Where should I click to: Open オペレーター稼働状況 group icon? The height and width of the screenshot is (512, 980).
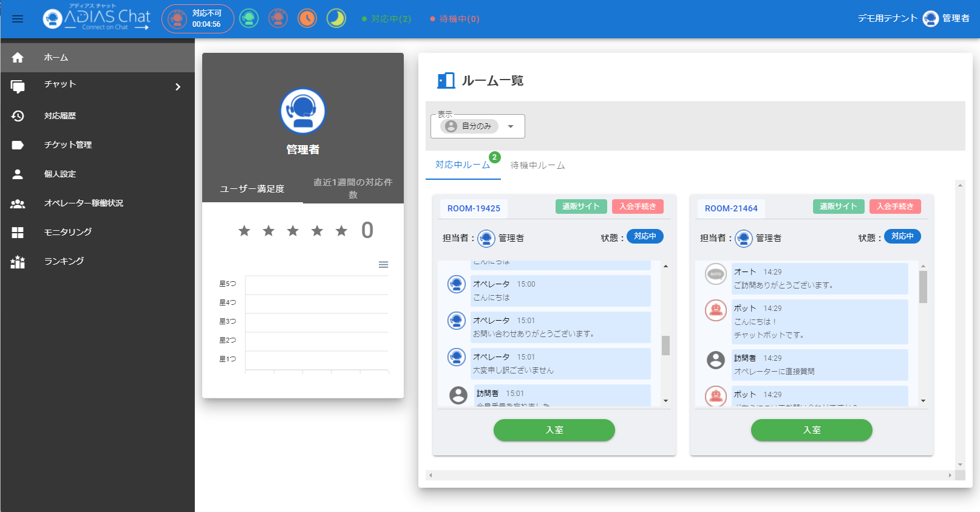pos(18,203)
